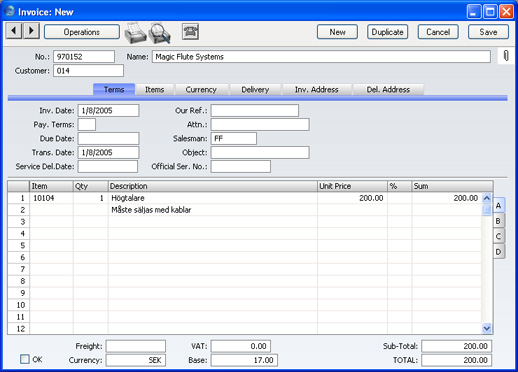Select Sum cell 200.00 in row 1

pos(447,198)
